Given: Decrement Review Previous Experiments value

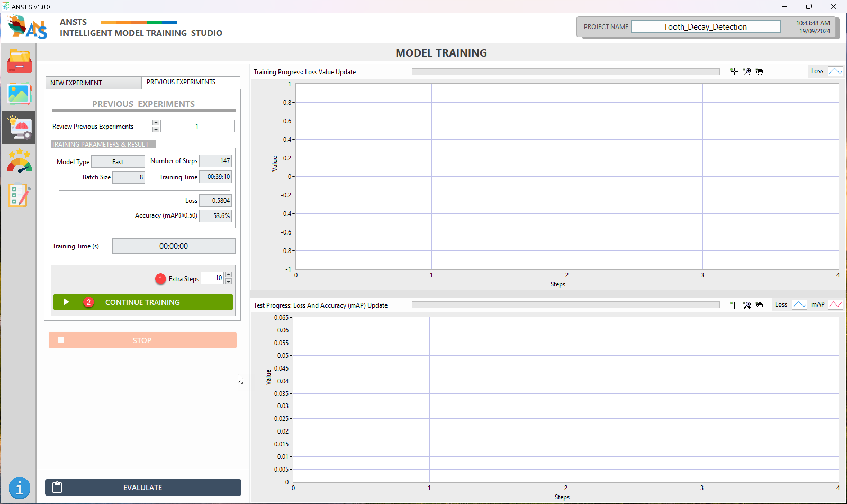Looking at the screenshot, I should pyautogui.click(x=156, y=129).
